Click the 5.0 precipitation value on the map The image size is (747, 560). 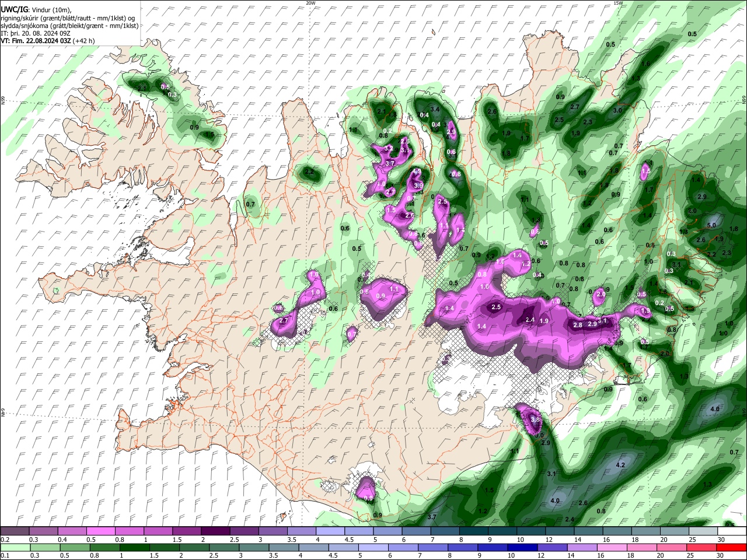point(711,225)
